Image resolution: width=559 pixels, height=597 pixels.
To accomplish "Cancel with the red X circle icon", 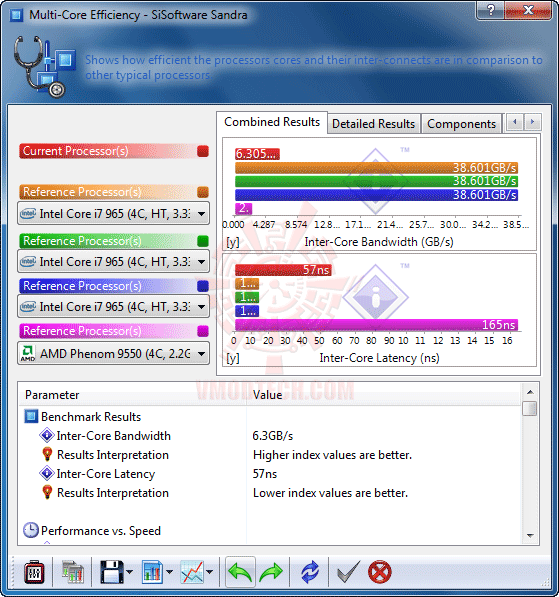I will (x=380, y=571).
